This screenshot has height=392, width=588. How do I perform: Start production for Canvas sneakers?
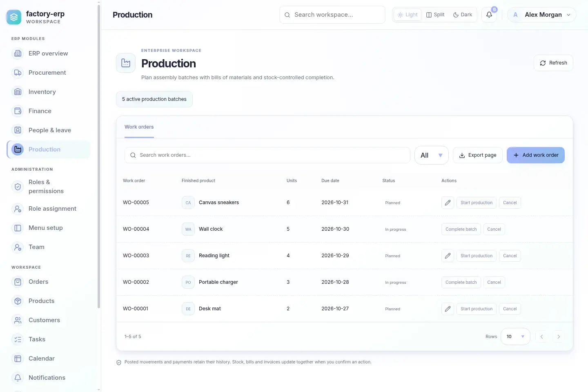pyautogui.click(x=476, y=203)
